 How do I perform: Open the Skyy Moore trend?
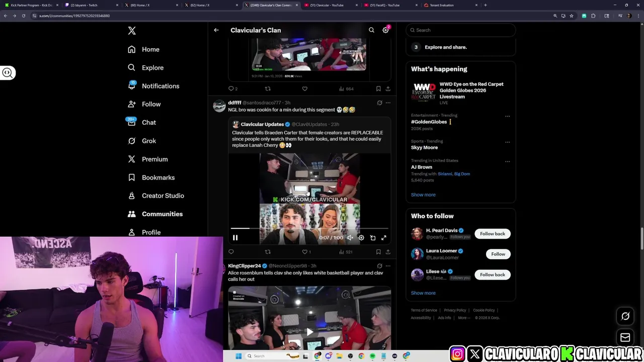(424, 147)
